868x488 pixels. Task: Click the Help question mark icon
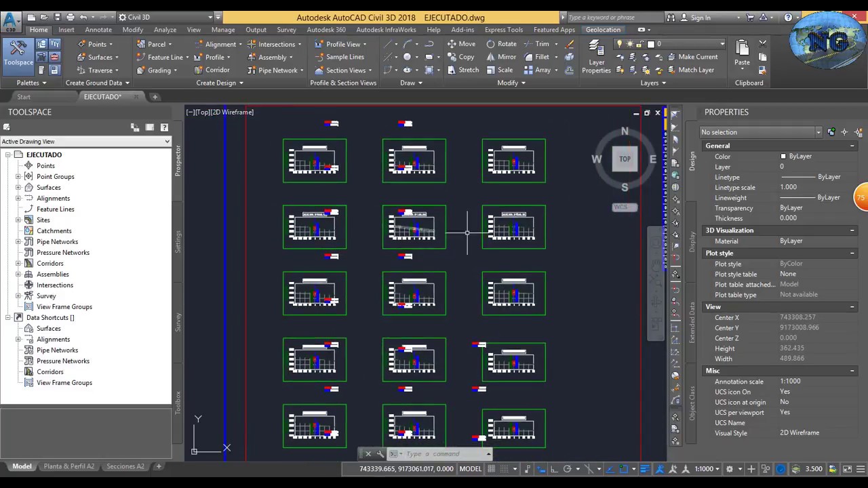pyautogui.click(x=788, y=17)
